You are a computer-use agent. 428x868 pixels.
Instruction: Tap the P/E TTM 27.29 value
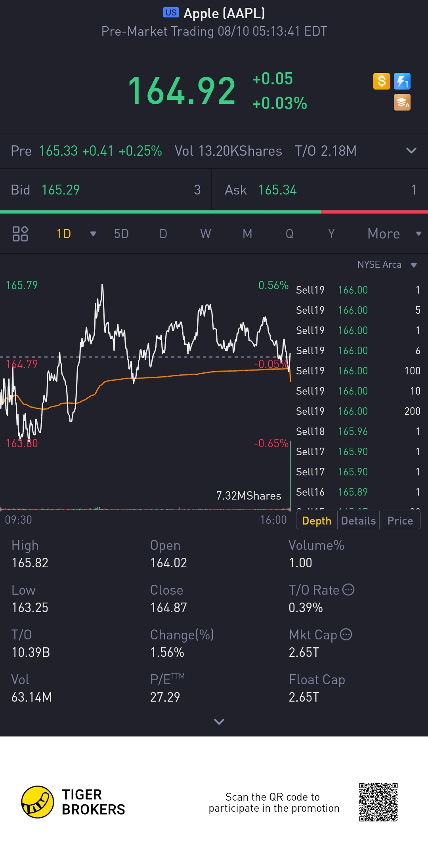(x=165, y=697)
